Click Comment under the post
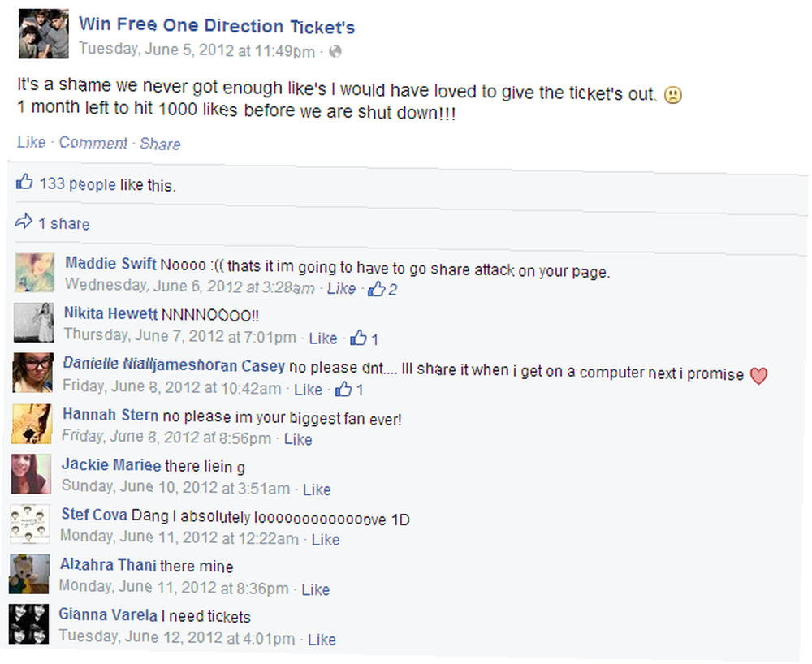Screen dimensions: 812x664 pyautogui.click(x=93, y=143)
